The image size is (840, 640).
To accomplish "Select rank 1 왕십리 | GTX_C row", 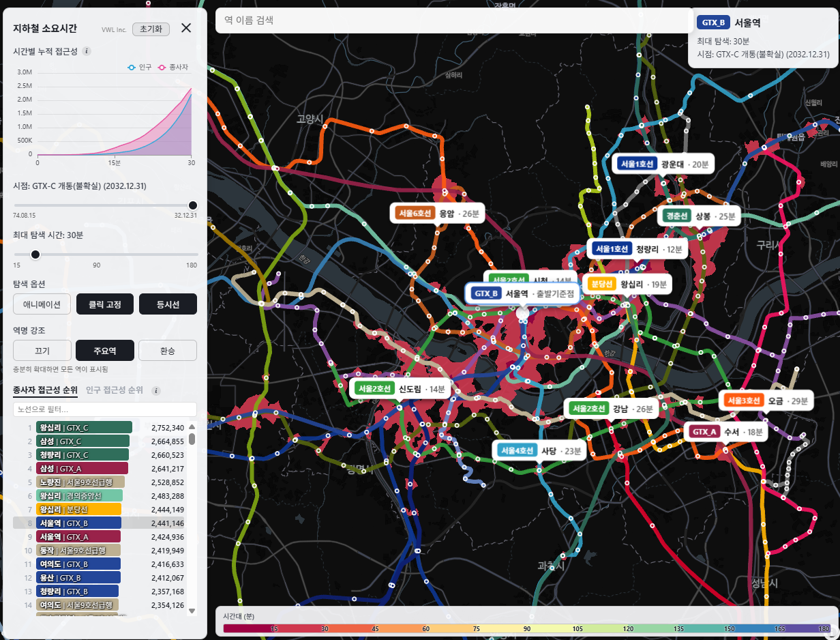I will pos(100,428).
